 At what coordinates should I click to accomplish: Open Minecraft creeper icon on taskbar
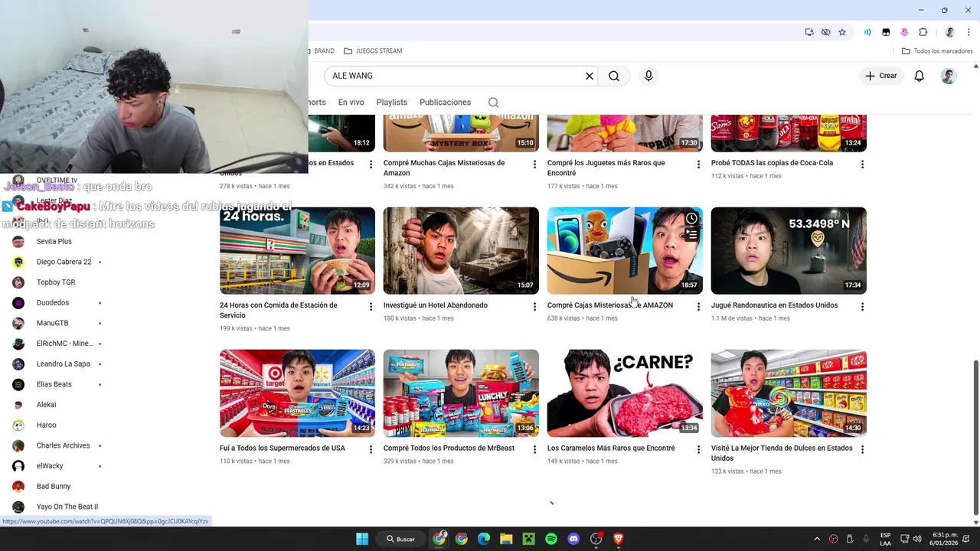coord(528,539)
